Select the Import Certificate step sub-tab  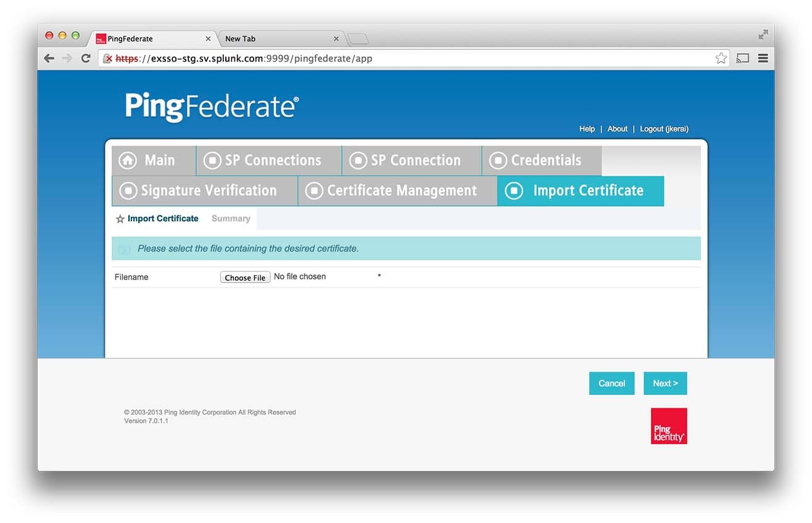coord(163,218)
